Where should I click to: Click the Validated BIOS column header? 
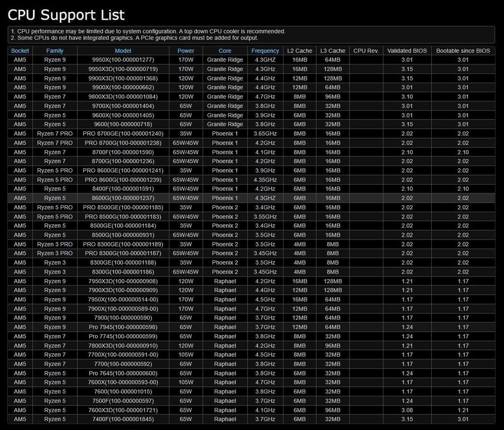407,51
